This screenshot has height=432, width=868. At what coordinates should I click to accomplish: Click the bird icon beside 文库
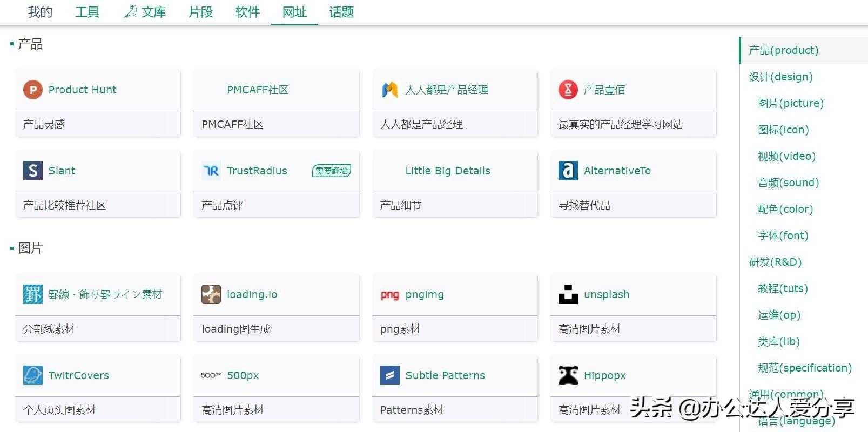tap(130, 11)
